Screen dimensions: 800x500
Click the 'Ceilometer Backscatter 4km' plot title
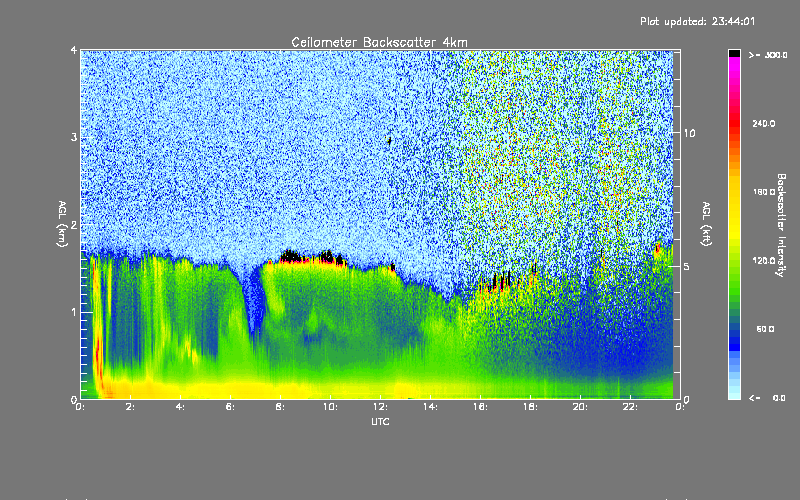point(379,42)
